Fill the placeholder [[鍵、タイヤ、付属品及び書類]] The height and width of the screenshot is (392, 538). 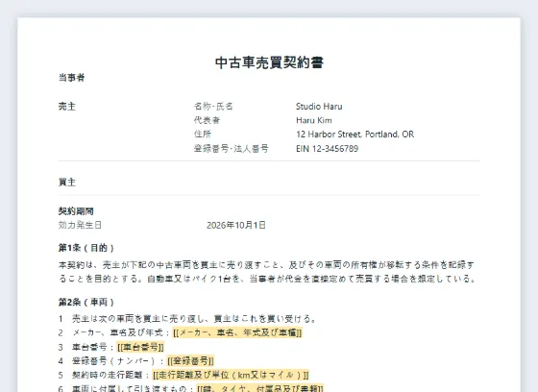[x=260, y=388]
